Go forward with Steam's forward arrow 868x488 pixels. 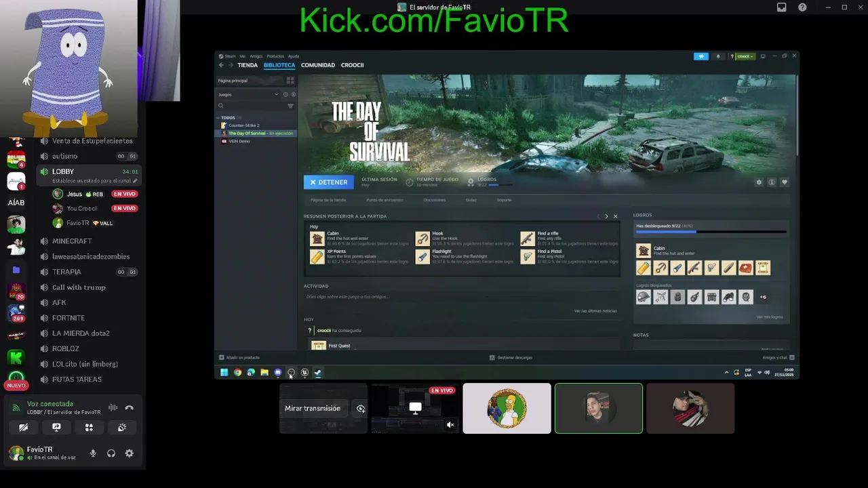coord(231,65)
